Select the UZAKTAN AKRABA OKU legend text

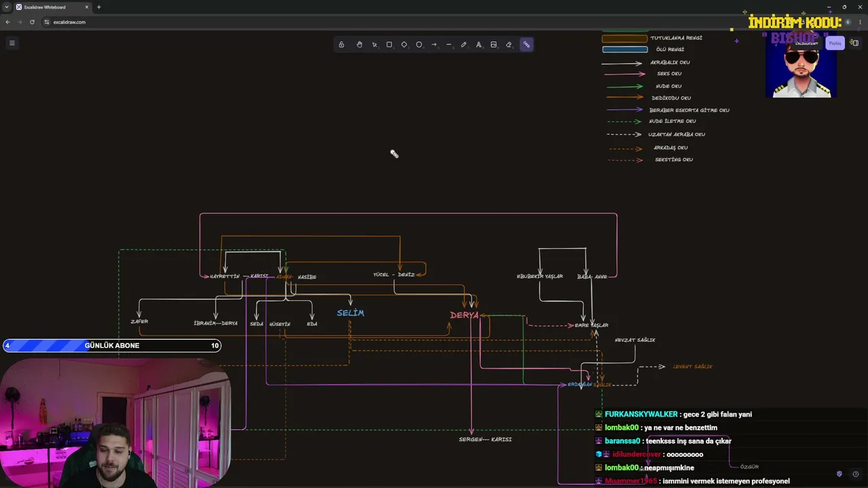(x=677, y=134)
